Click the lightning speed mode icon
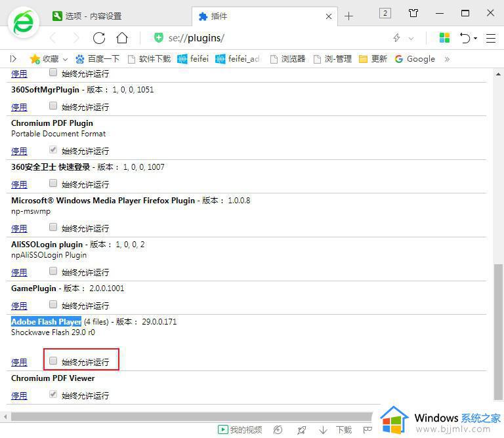This screenshot has height=438, width=504. 396,38
